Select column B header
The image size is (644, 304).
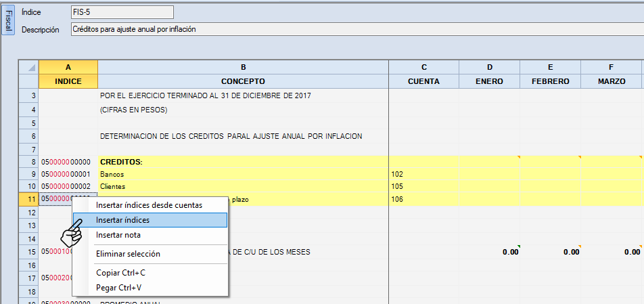pyautogui.click(x=243, y=67)
